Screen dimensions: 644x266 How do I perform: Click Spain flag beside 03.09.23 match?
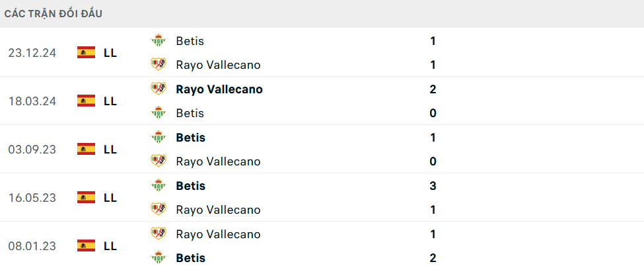click(86, 149)
